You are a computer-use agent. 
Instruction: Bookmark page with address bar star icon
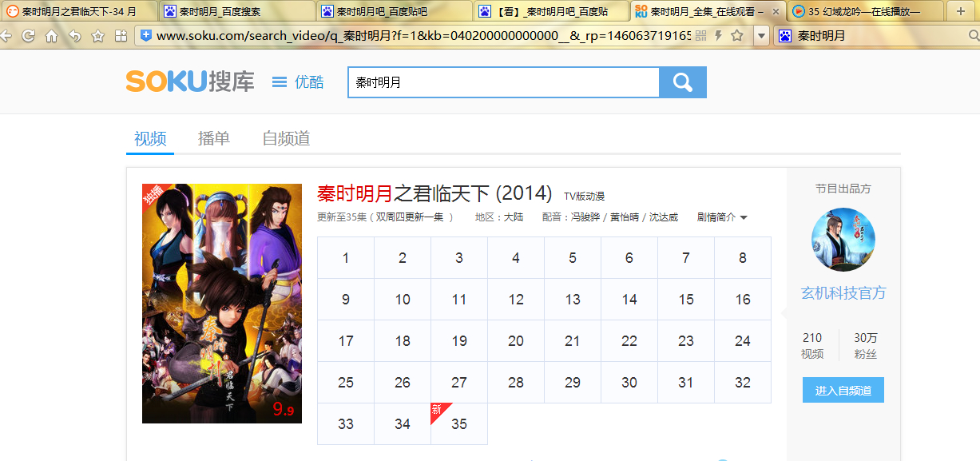[736, 36]
